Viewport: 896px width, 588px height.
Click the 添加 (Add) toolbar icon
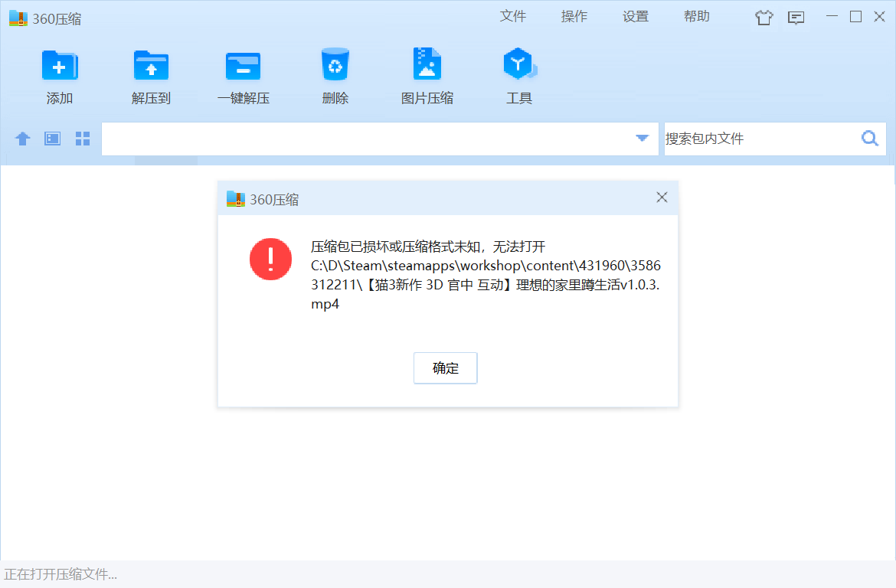point(59,67)
